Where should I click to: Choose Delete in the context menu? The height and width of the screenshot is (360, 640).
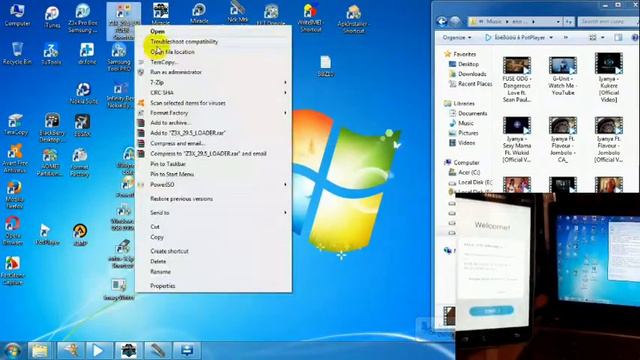(158, 261)
